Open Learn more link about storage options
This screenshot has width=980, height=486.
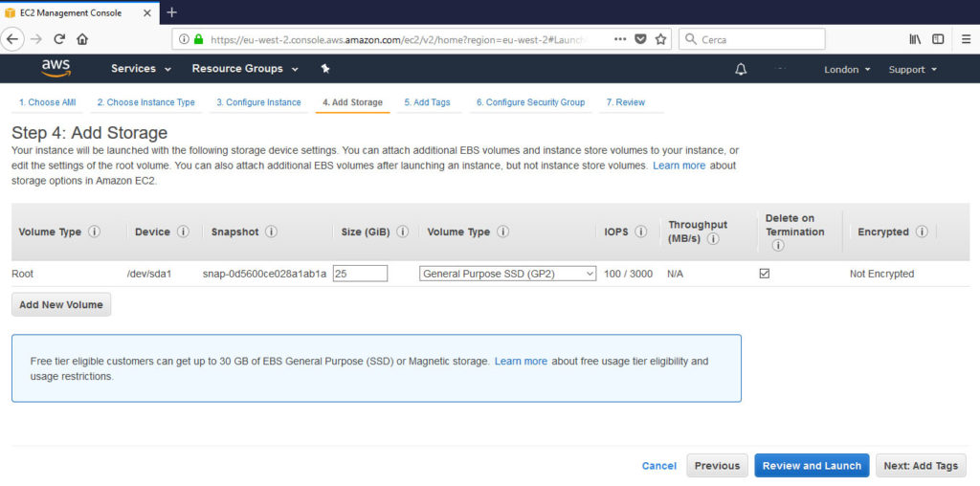click(679, 166)
